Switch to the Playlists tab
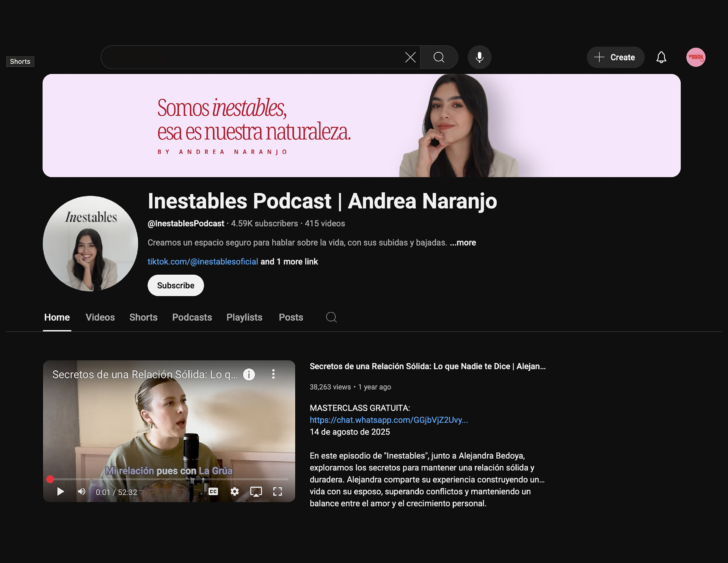This screenshot has width=728, height=563. (x=244, y=317)
